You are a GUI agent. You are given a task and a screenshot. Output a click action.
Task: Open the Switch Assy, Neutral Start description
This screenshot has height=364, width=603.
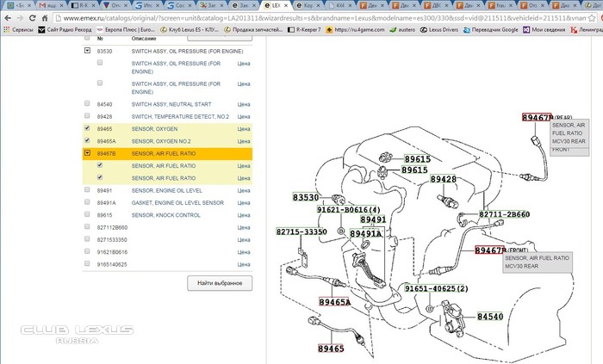171,104
